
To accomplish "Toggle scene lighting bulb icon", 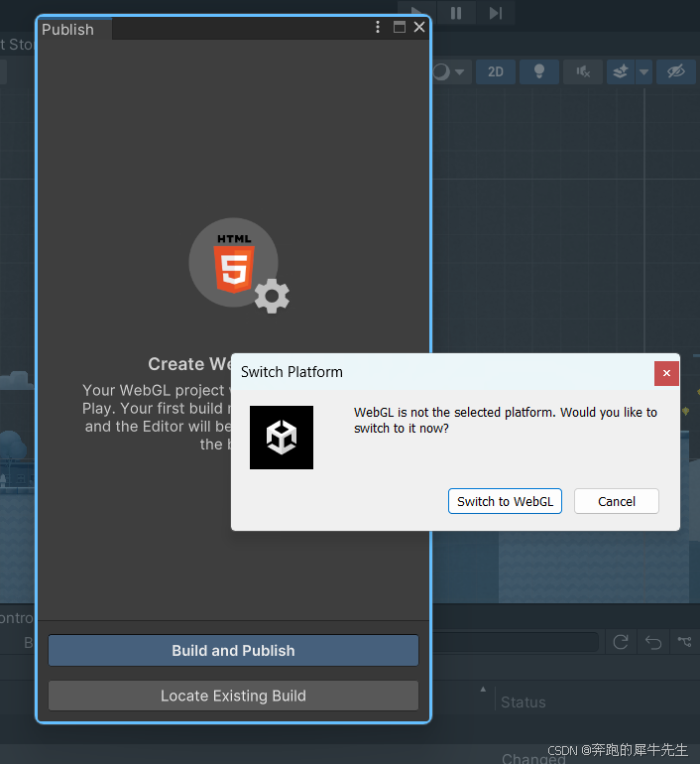I will (x=539, y=72).
